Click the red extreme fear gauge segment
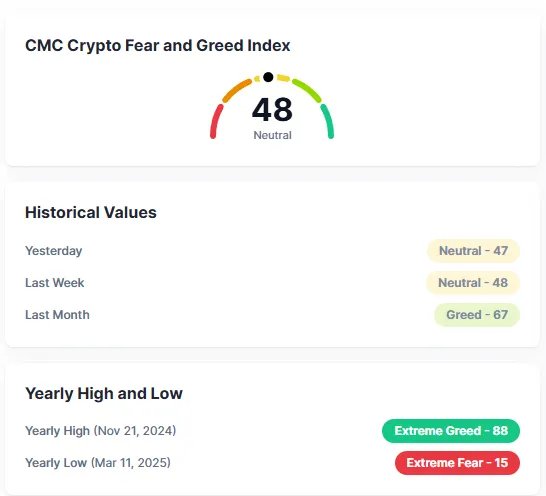The width and height of the screenshot is (546, 496). click(x=216, y=121)
